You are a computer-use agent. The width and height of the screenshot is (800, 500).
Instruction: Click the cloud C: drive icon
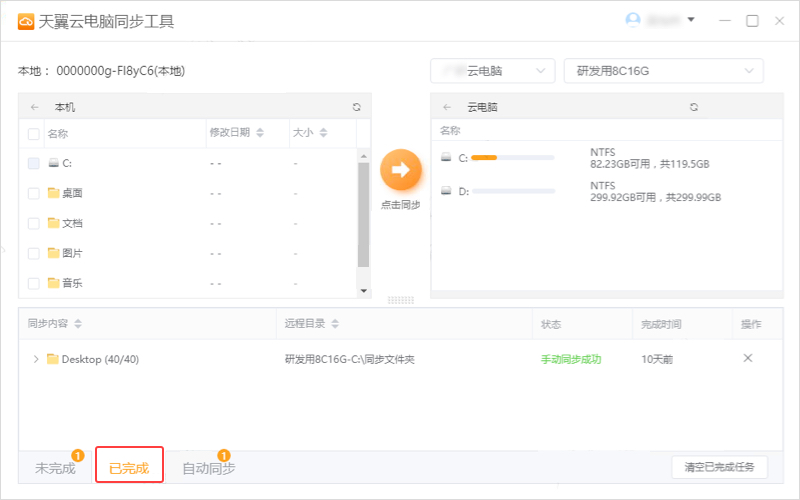coord(446,157)
